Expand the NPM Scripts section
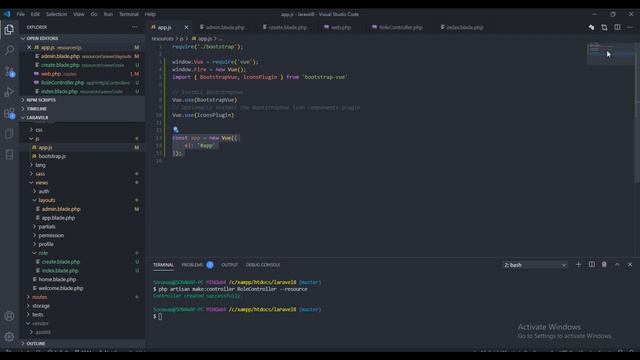Viewport: 640px width, 360px height. click(x=82, y=100)
